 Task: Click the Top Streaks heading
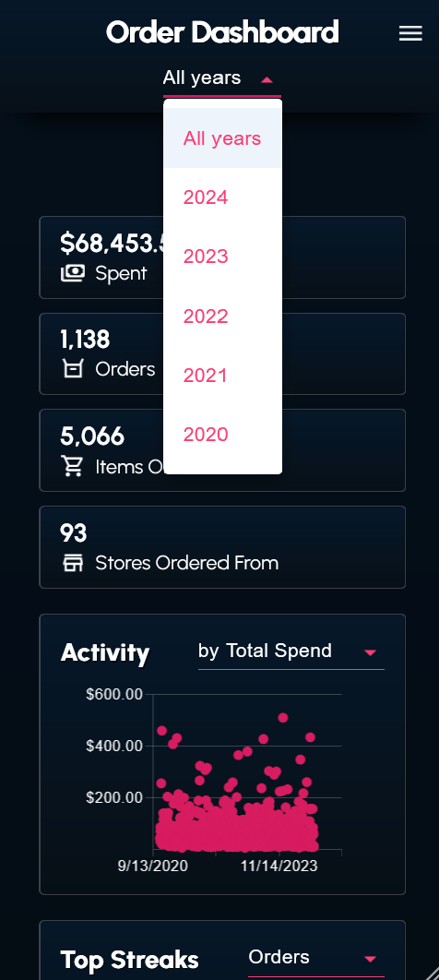pos(130,960)
